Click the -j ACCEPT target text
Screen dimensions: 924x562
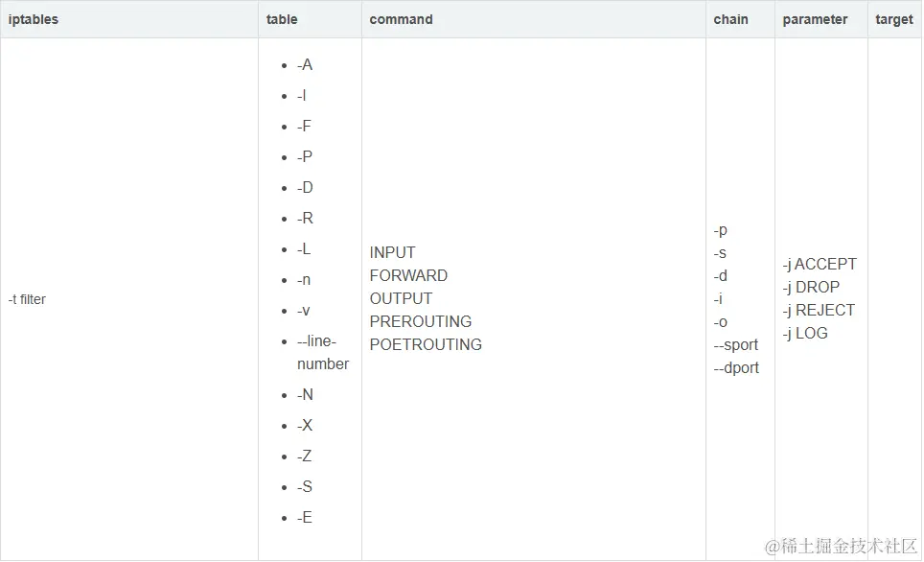(820, 265)
